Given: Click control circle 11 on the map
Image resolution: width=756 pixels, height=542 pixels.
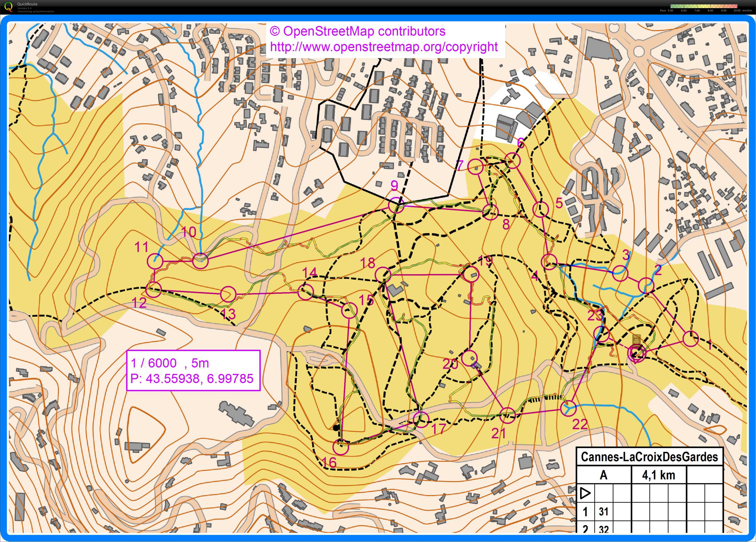Looking at the screenshot, I should tap(155, 261).
